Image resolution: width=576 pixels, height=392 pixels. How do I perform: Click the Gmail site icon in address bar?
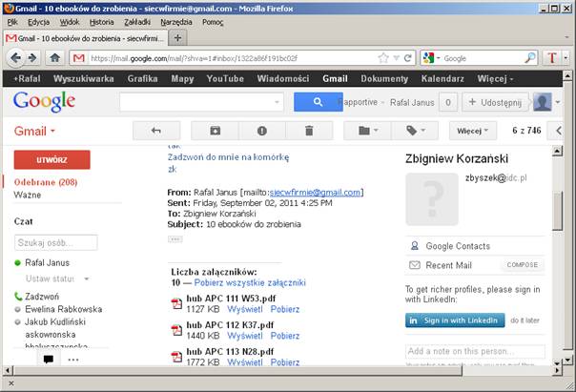(78, 58)
